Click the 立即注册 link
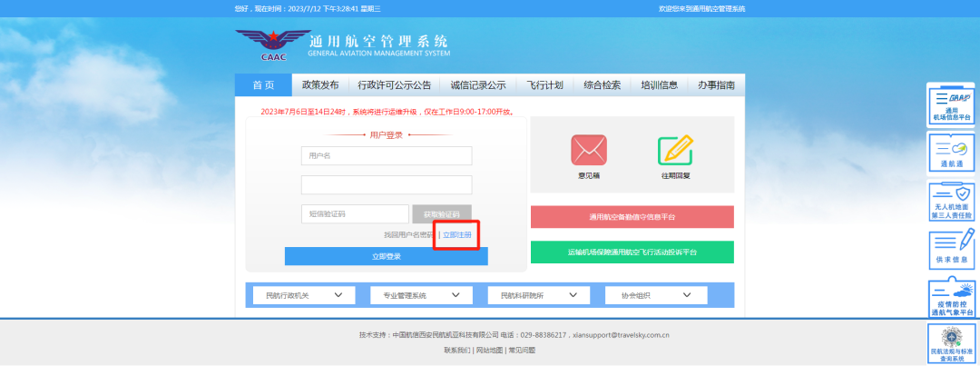The width and height of the screenshot is (980, 366). [x=457, y=235]
